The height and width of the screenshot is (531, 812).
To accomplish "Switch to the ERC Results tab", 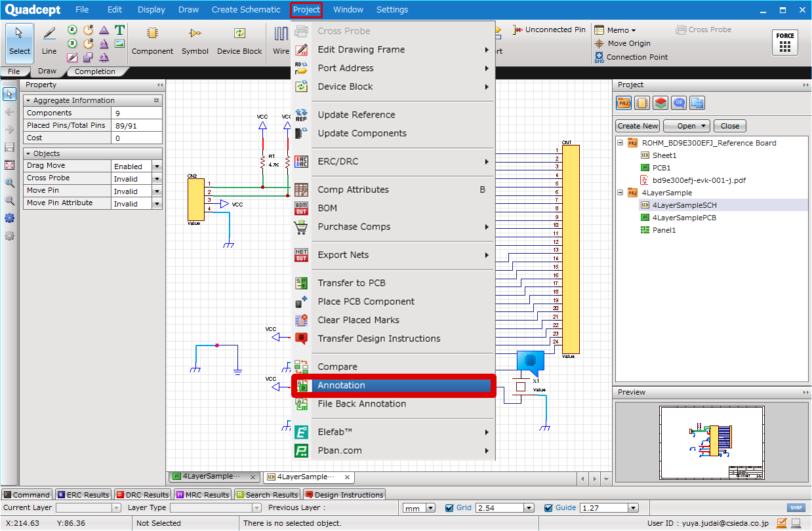I will [83, 495].
